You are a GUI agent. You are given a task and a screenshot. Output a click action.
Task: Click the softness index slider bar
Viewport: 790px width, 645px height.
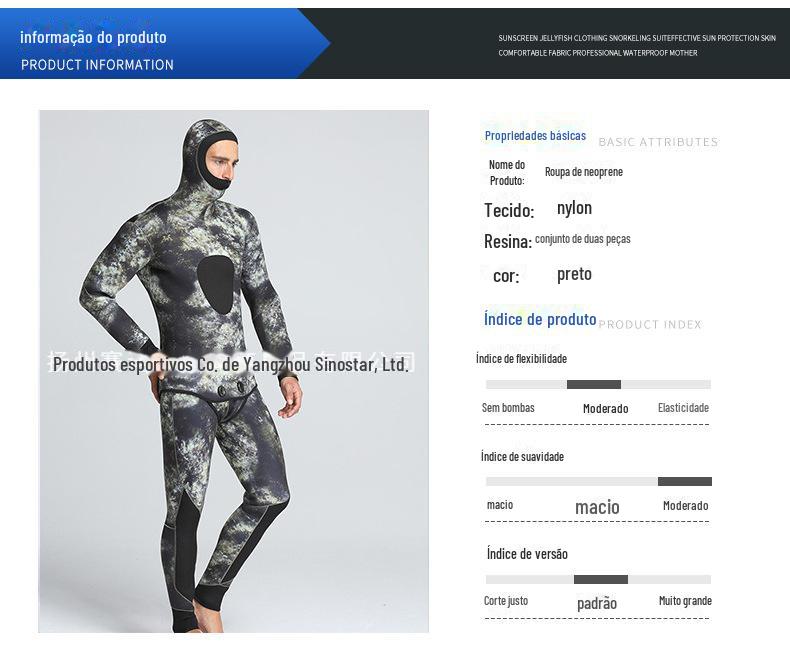pos(598,482)
